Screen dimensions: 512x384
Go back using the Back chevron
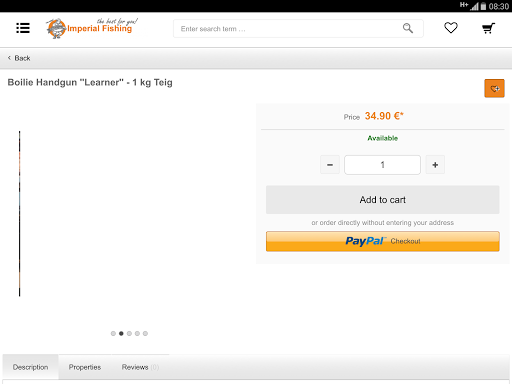(19, 58)
